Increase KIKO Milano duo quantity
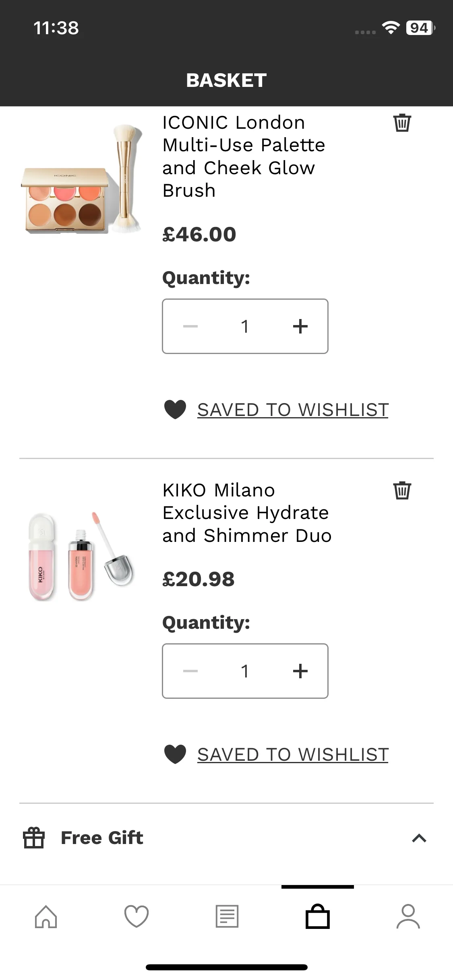 (x=300, y=671)
